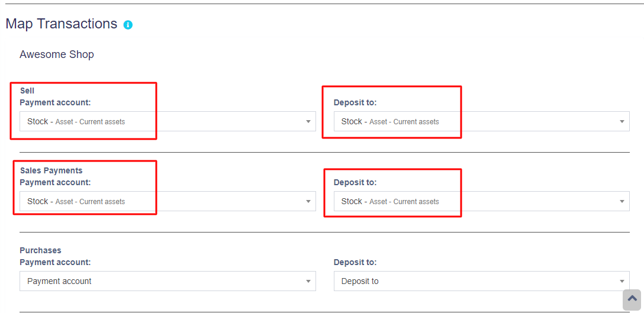Click the arrow on Purchases Deposit to dropdown

622,281
